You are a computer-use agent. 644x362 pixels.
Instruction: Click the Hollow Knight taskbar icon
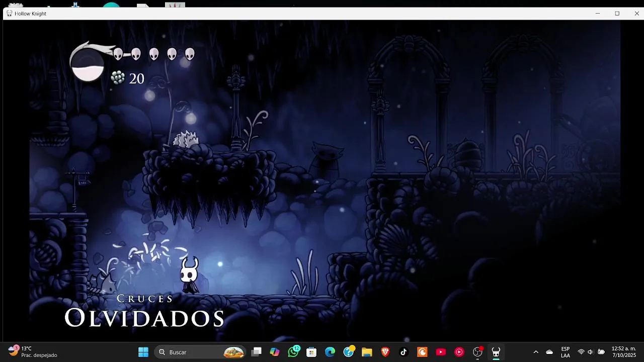pyautogui.click(x=496, y=352)
